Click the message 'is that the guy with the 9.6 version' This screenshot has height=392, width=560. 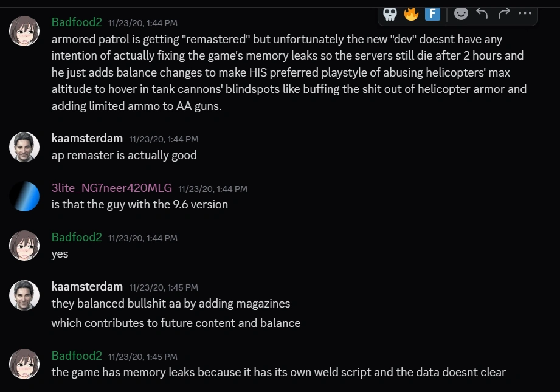[x=140, y=205]
